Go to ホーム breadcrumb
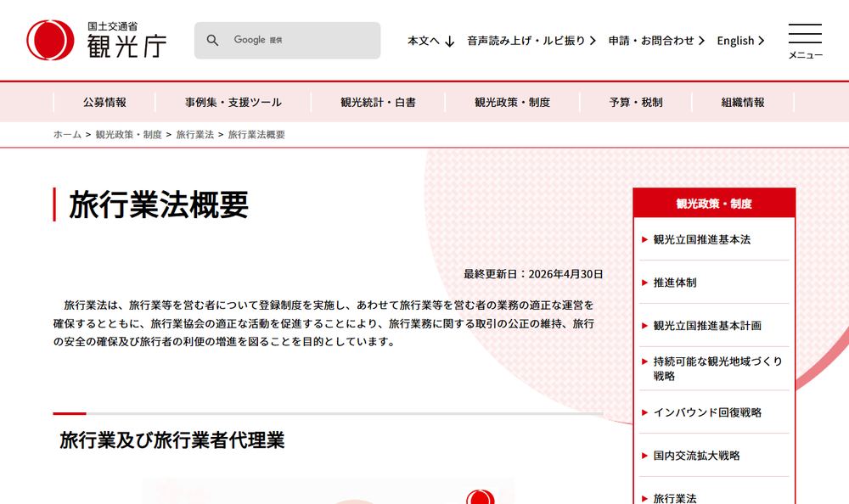This screenshot has width=849, height=504. click(x=67, y=134)
